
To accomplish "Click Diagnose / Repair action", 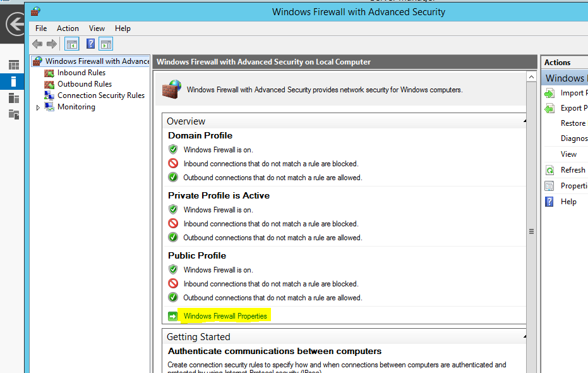I will pos(574,138).
